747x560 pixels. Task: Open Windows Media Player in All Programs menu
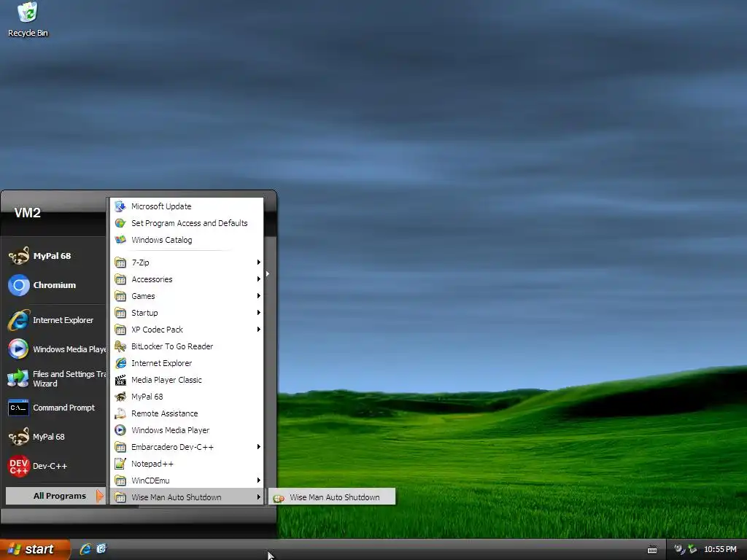tap(187, 430)
